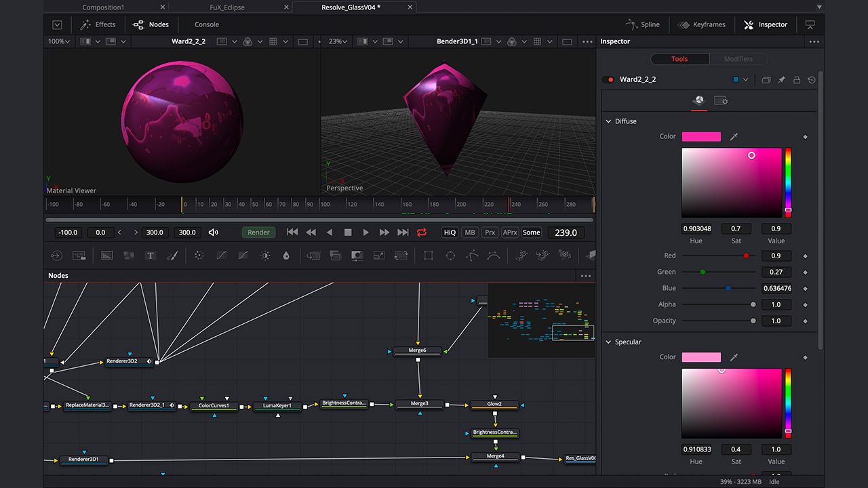Image resolution: width=868 pixels, height=488 pixels.
Task: Click the audio mute speaker icon
Action: [213, 232]
